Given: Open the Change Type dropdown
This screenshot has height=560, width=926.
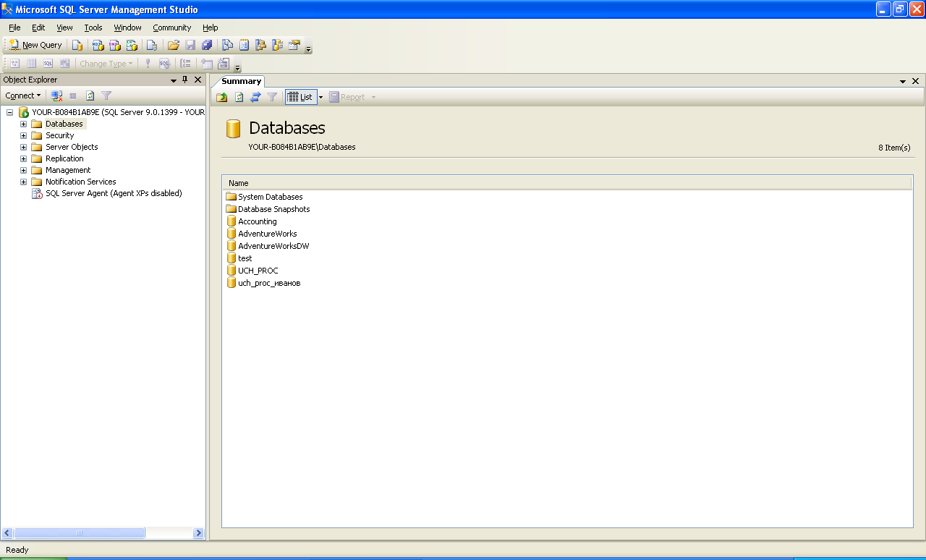Looking at the screenshot, I should pyautogui.click(x=106, y=64).
